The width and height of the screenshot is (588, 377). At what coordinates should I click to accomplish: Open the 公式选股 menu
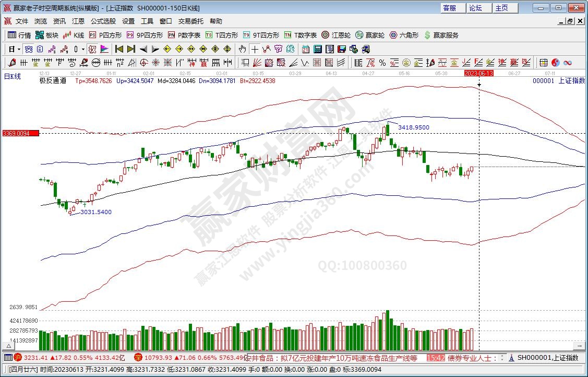tap(103, 21)
